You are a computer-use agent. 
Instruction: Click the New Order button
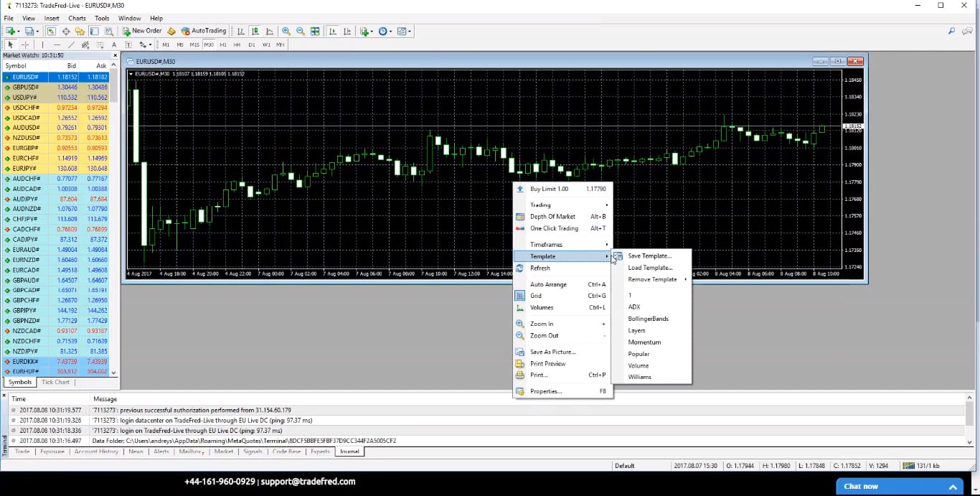pyautogui.click(x=142, y=31)
